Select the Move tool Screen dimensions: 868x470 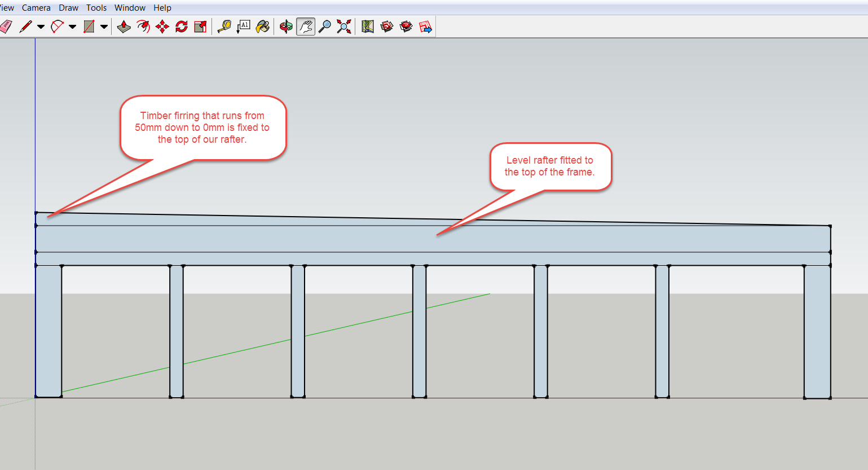pyautogui.click(x=162, y=27)
